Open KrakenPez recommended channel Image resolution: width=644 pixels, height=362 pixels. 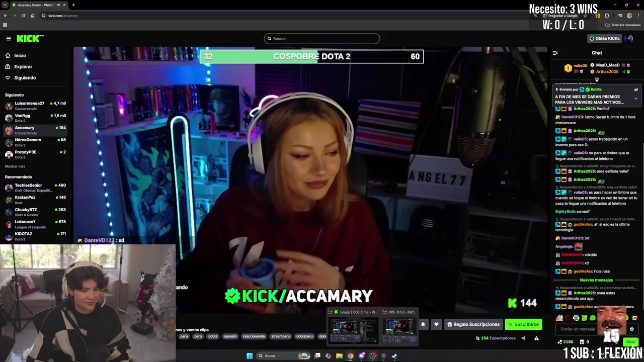coord(35,200)
